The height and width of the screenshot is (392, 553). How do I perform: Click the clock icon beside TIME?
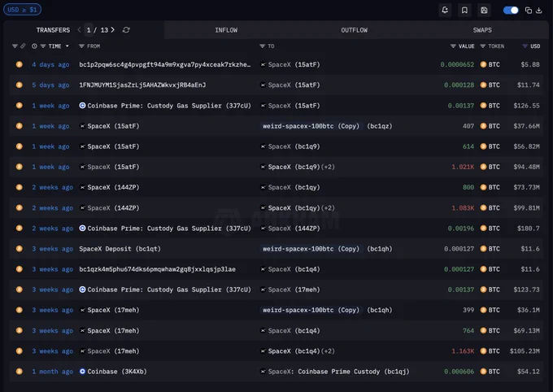[x=34, y=46]
